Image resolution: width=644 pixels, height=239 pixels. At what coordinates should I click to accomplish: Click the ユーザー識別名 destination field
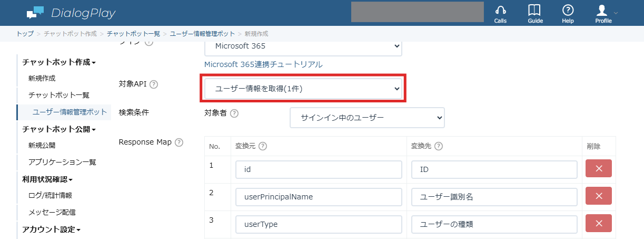coord(494,197)
